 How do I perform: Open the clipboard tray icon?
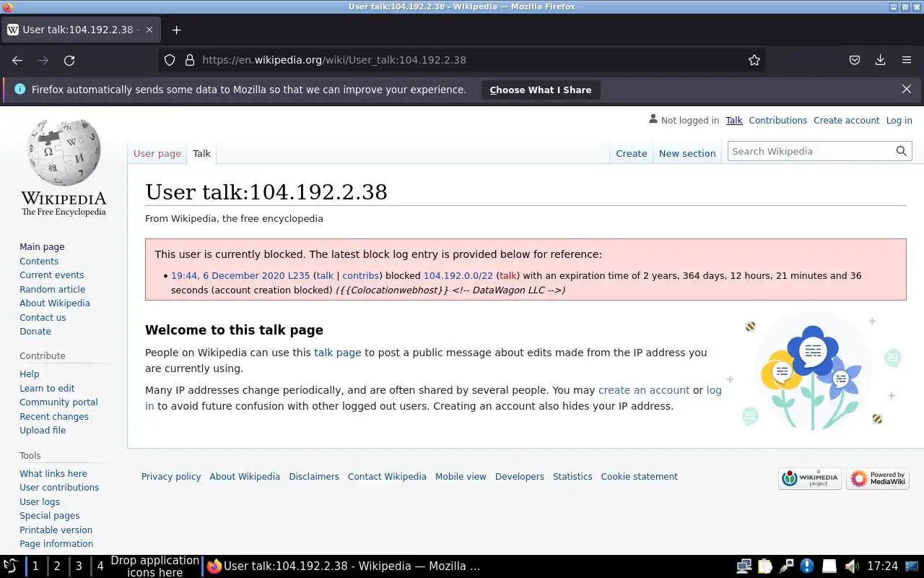pos(765,566)
